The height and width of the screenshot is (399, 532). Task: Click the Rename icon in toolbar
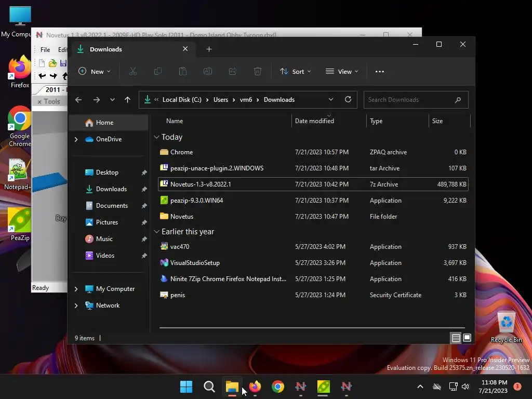[x=208, y=71]
